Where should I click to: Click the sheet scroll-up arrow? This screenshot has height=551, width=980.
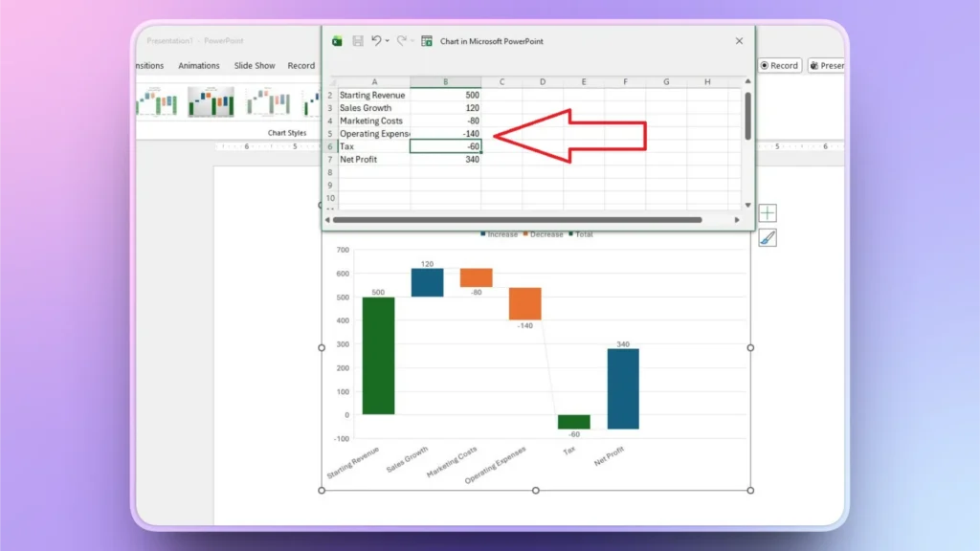[x=749, y=82]
